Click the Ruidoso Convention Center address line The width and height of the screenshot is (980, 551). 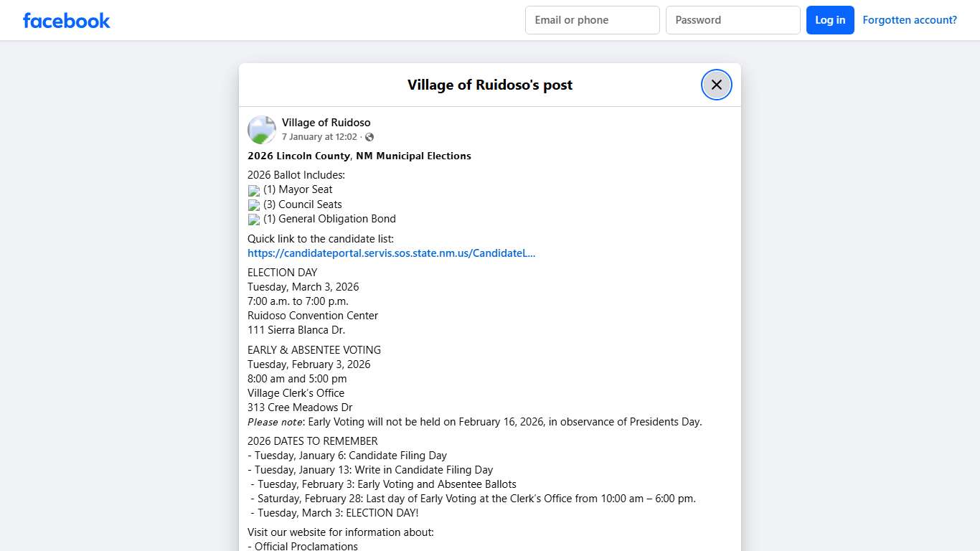[x=313, y=315]
